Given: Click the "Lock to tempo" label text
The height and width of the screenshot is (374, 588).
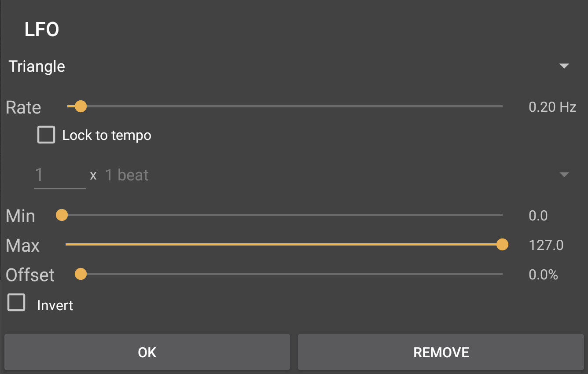Looking at the screenshot, I should coord(107,136).
